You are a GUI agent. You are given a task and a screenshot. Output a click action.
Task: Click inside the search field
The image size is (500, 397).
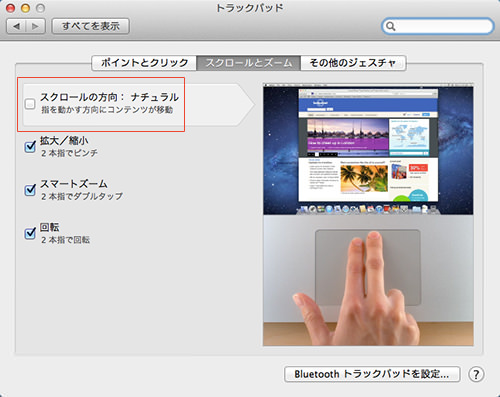click(x=437, y=26)
